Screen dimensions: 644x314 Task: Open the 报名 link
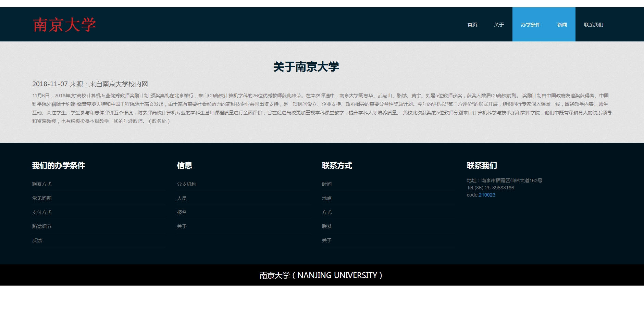click(182, 212)
